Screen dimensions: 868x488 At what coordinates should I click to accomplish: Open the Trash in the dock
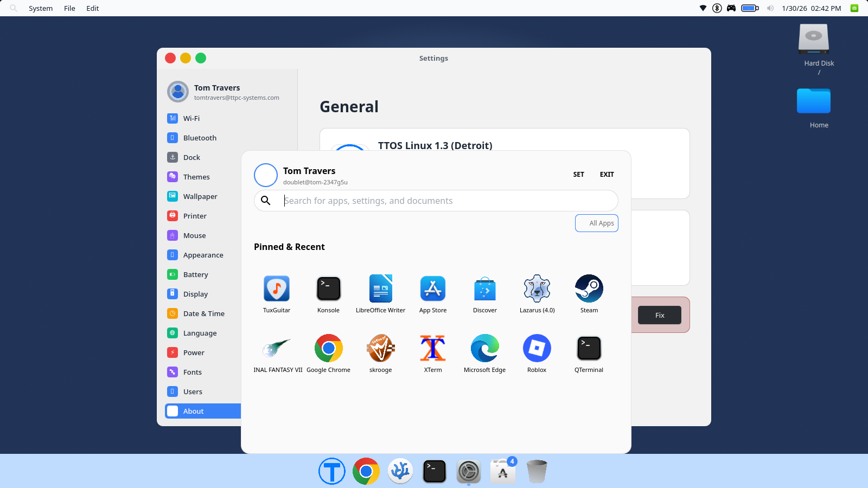[x=537, y=471]
